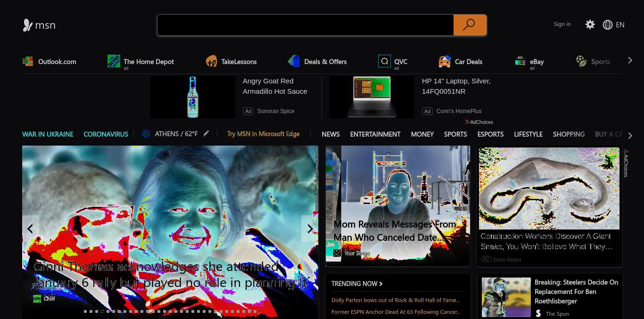
Task: Open Angry Goat Red Armadillo Hot Sauce ad
Action: pos(275,86)
